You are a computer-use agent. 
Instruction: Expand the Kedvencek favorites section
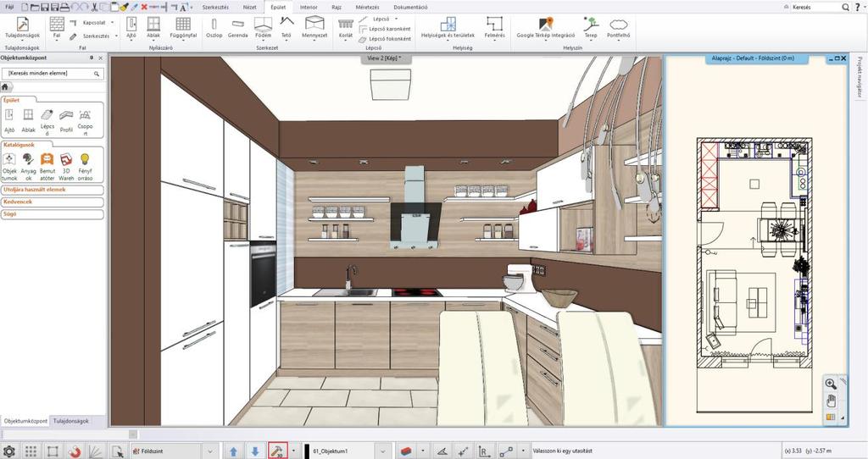[x=53, y=202]
